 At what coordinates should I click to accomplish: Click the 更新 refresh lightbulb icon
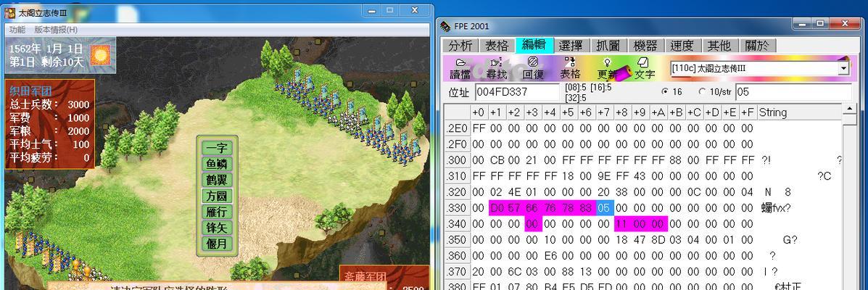(607, 68)
